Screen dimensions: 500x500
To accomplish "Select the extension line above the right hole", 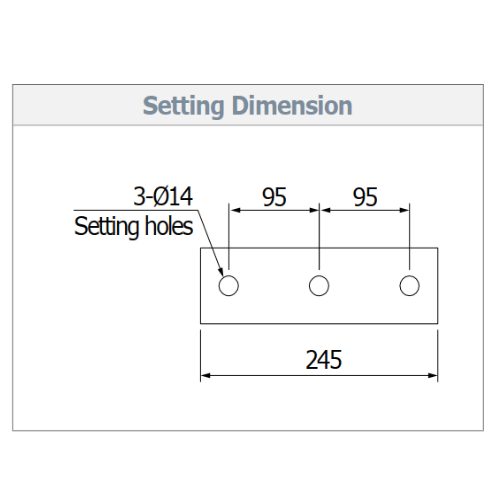I will pyautogui.click(x=409, y=236).
